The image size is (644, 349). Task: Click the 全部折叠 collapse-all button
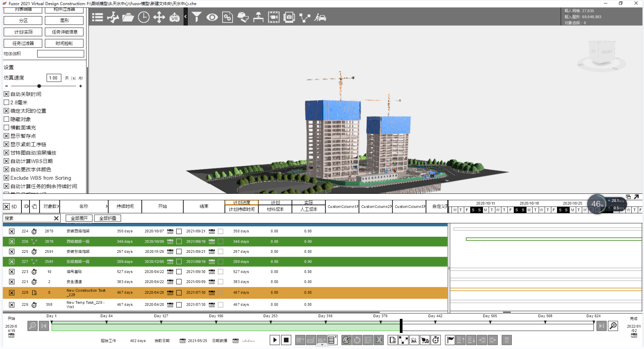[x=108, y=218]
